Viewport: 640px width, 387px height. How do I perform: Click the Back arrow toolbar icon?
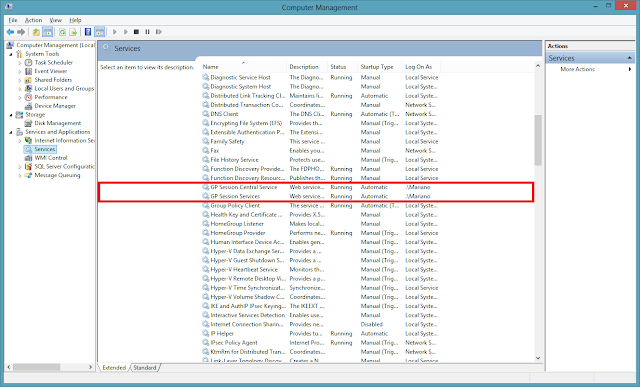pos(10,32)
